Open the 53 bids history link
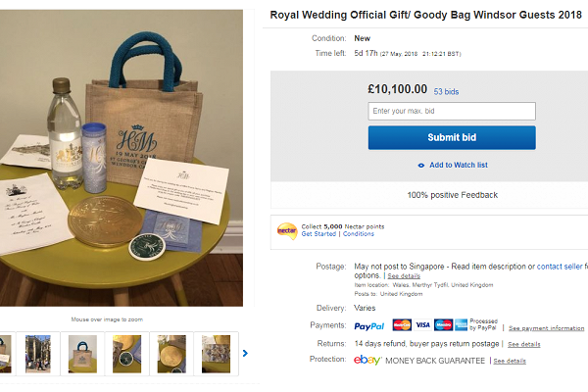 (x=446, y=92)
